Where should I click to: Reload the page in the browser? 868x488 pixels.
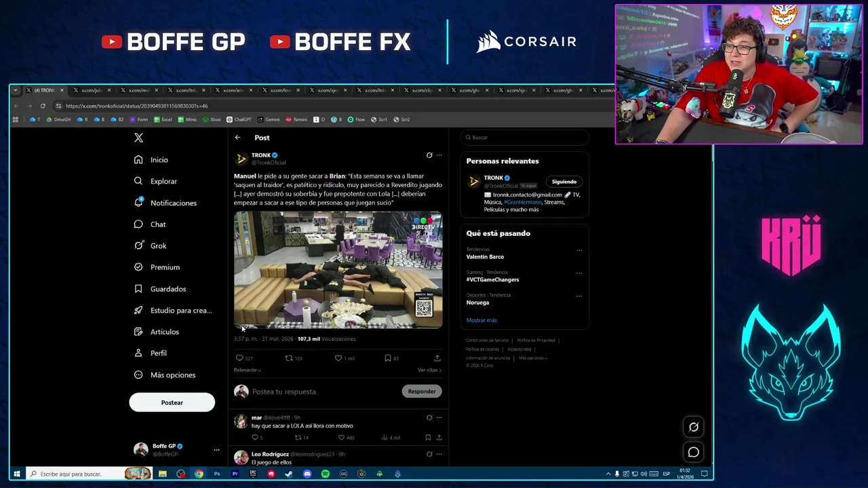[43, 106]
